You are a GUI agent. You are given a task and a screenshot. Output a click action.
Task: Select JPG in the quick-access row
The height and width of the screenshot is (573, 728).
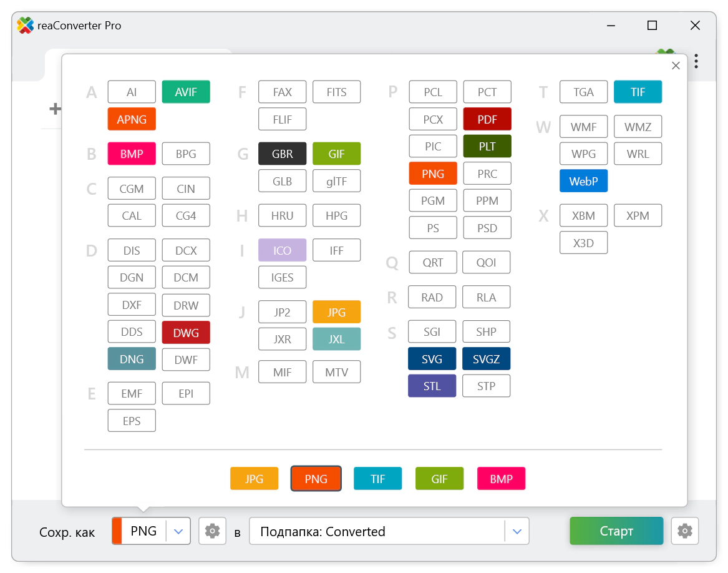254,479
